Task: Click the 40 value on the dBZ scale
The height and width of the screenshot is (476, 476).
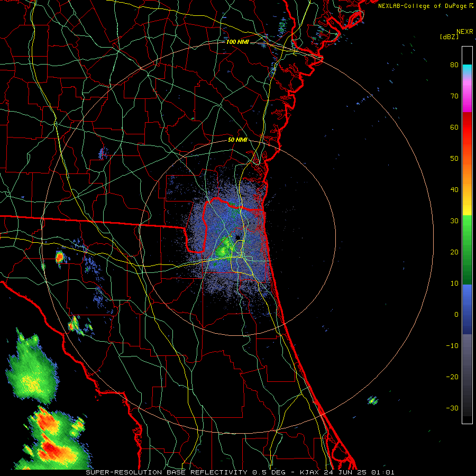Action: click(454, 190)
